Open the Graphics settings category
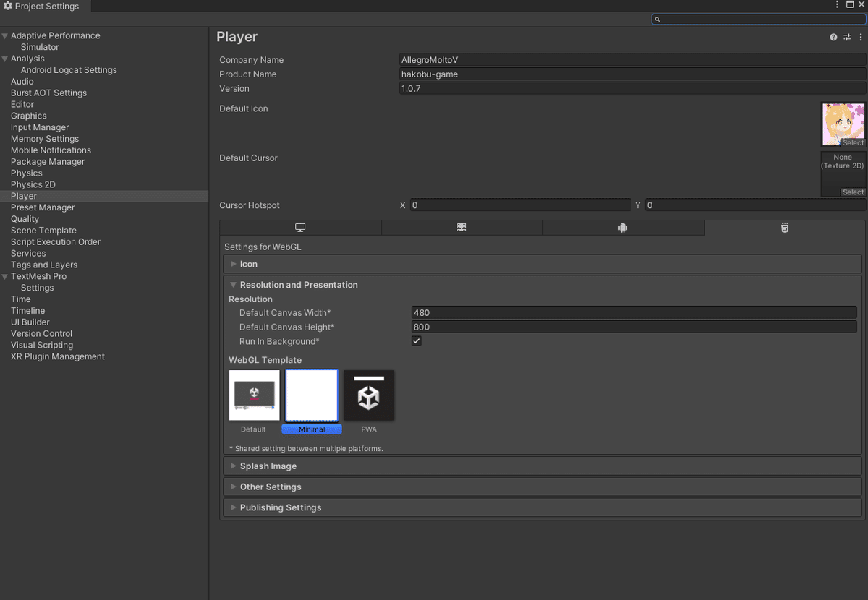Image resolution: width=868 pixels, height=600 pixels. point(29,116)
